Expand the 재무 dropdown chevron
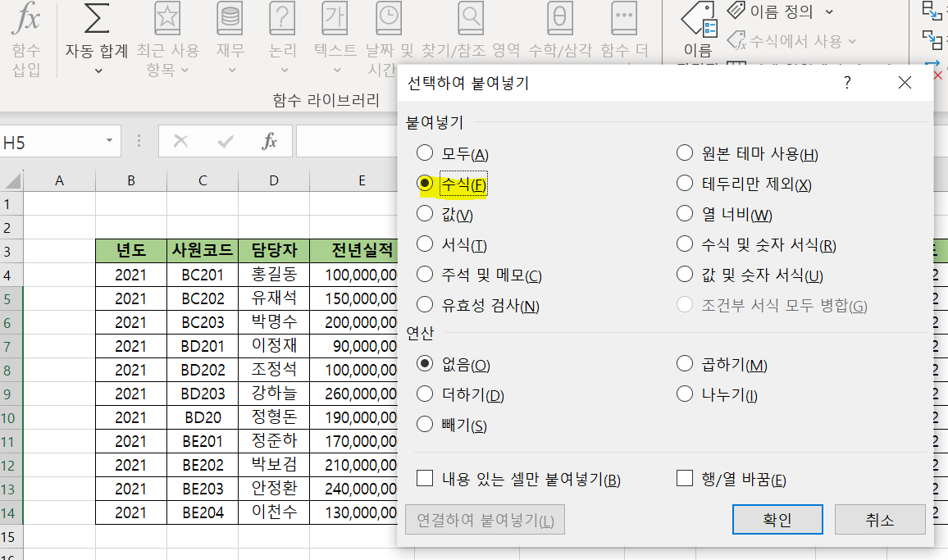The image size is (948, 560). [231, 71]
